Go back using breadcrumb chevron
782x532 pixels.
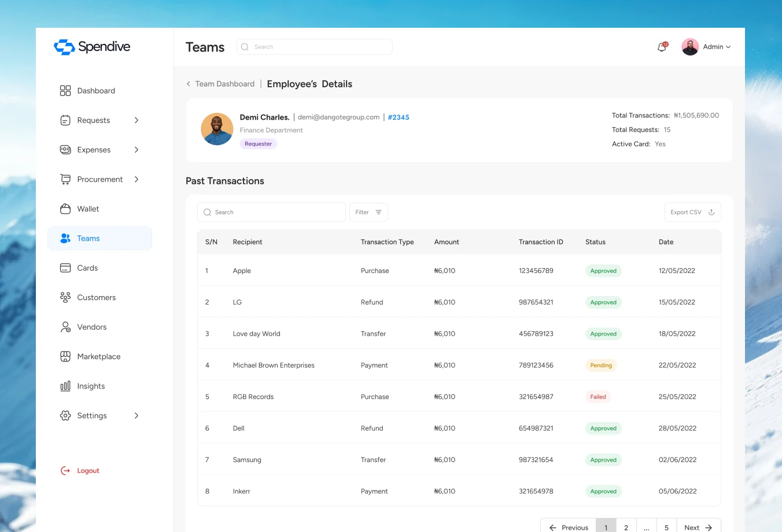tap(188, 84)
